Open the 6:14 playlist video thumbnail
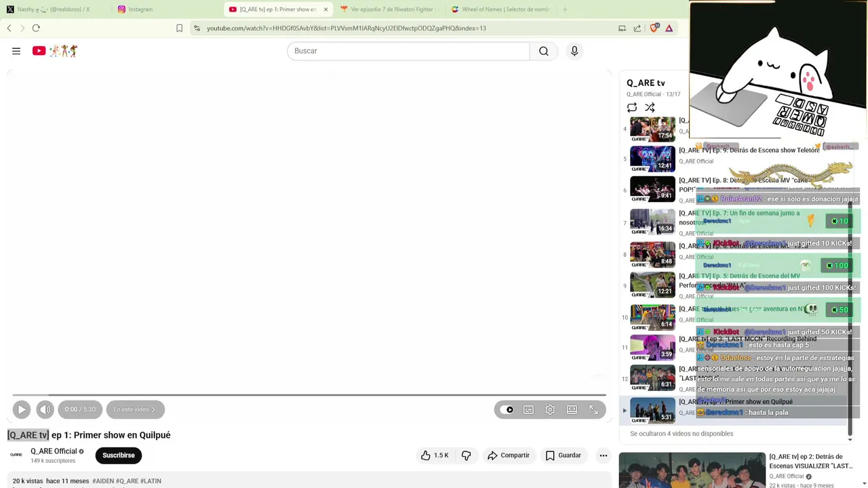Screen dimensions: 868x488 [x=652, y=317]
